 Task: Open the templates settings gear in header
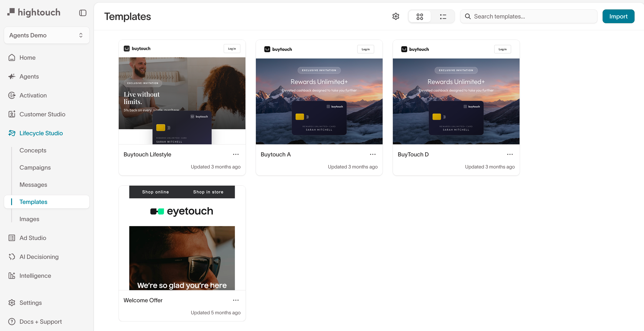(x=396, y=17)
